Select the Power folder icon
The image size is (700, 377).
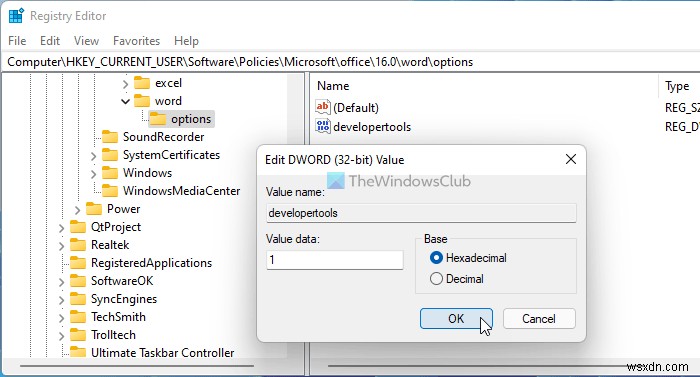tap(94, 209)
